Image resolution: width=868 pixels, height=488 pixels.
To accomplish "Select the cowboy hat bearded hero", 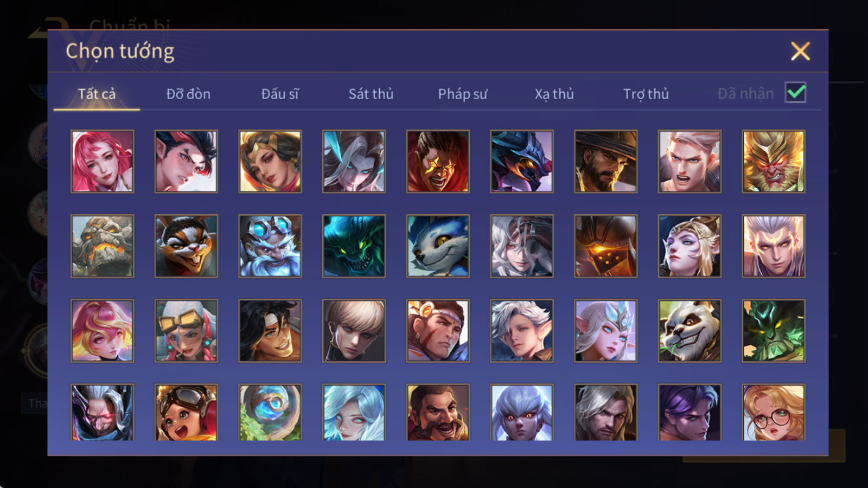I will 605,161.
